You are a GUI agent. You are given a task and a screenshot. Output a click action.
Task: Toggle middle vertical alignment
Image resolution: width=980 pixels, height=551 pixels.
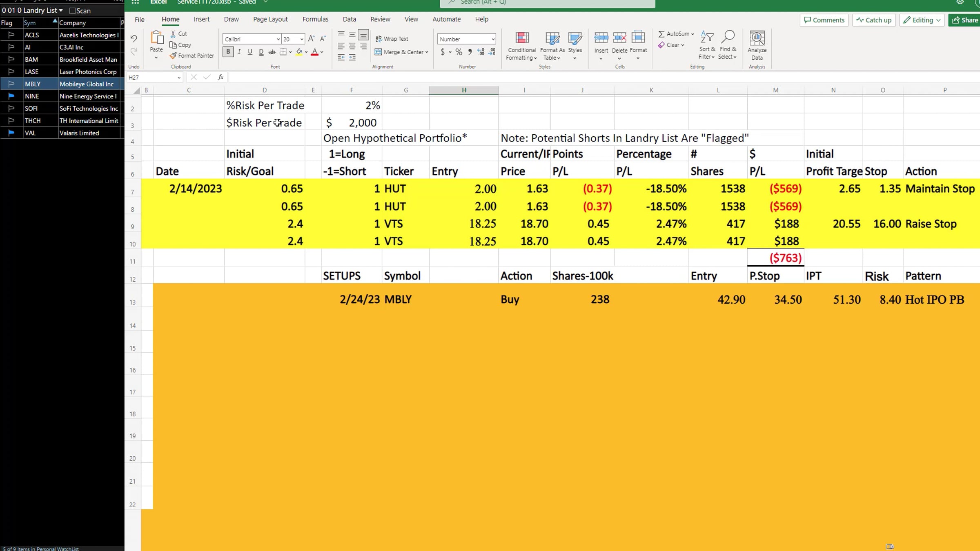tap(352, 34)
